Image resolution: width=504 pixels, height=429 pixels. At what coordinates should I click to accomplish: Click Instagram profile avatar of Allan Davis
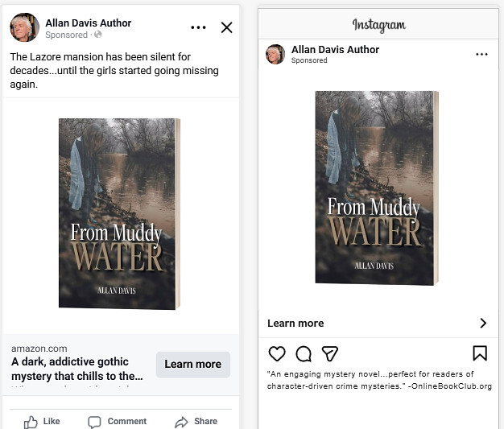coord(275,54)
